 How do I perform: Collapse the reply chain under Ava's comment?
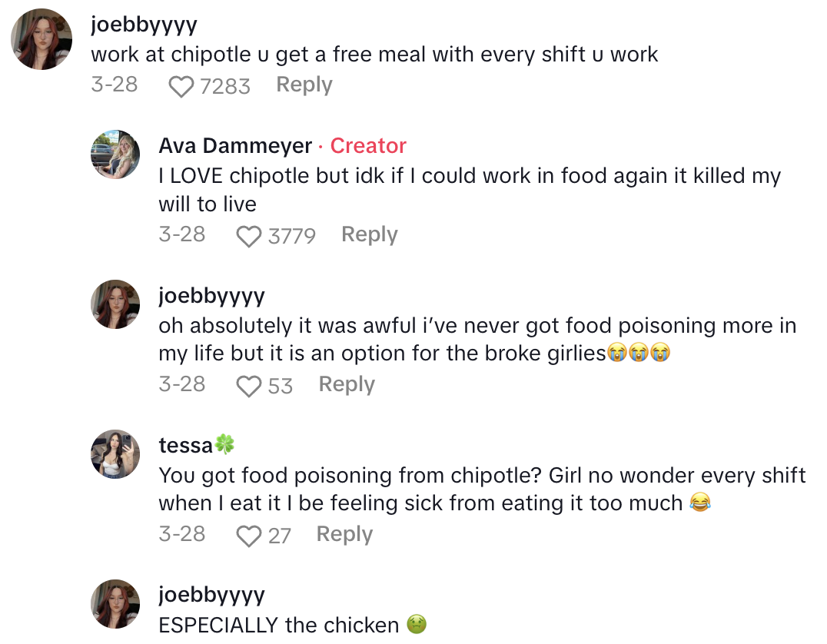click(369, 234)
